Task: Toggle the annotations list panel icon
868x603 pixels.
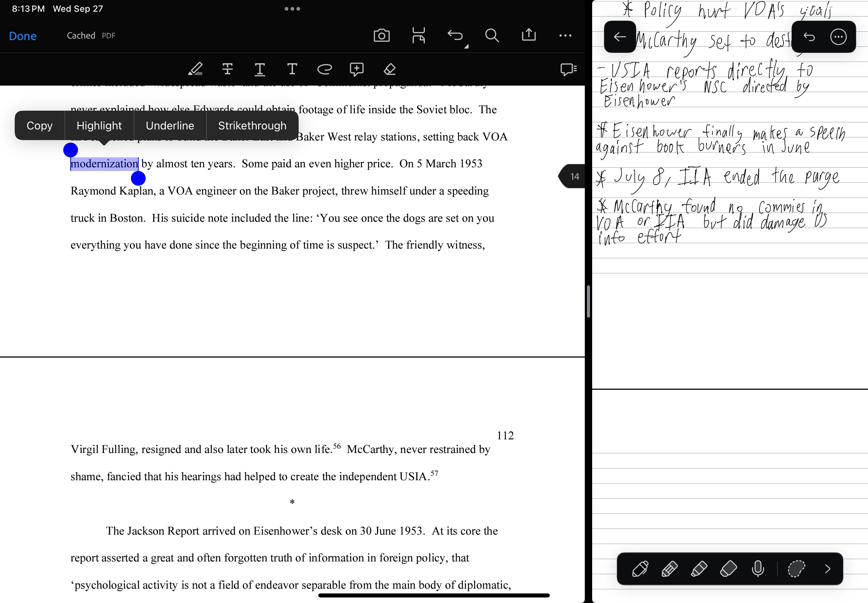Action: pos(568,69)
